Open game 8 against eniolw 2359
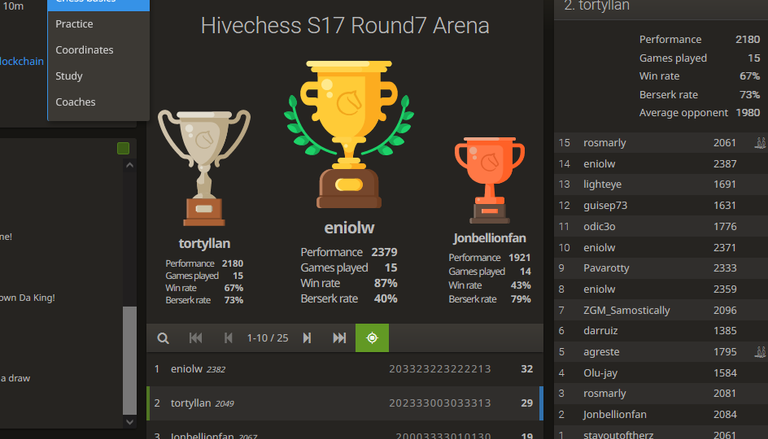The image size is (768, 439). pyautogui.click(x=661, y=289)
